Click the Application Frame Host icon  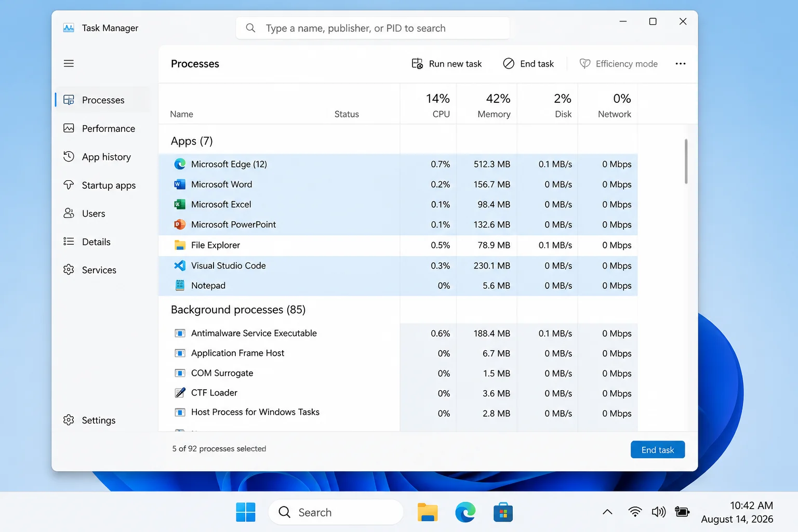(180, 353)
